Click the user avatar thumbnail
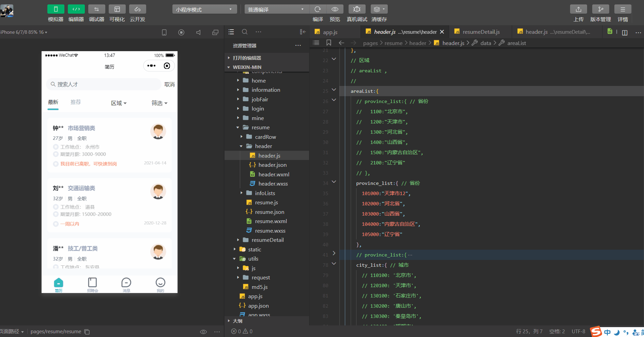The image size is (644, 337). click(x=7, y=11)
